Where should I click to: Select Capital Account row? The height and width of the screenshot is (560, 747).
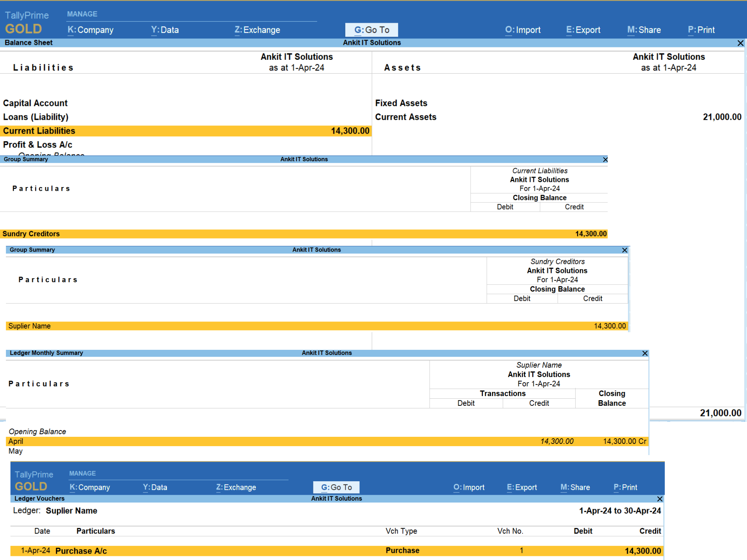pos(186,103)
